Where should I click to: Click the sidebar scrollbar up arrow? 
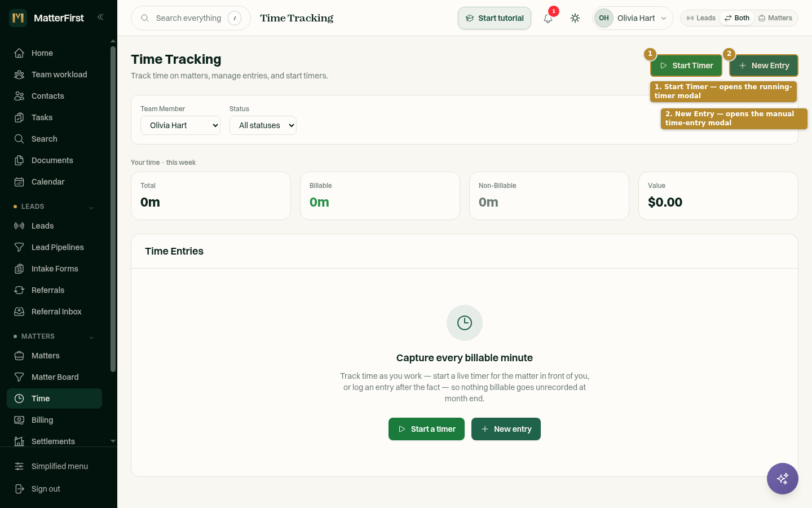pos(113,41)
